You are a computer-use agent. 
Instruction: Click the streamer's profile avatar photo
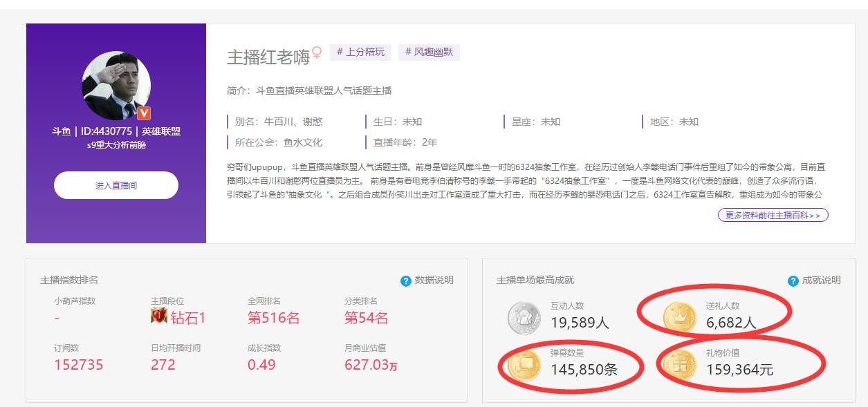[x=116, y=86]
